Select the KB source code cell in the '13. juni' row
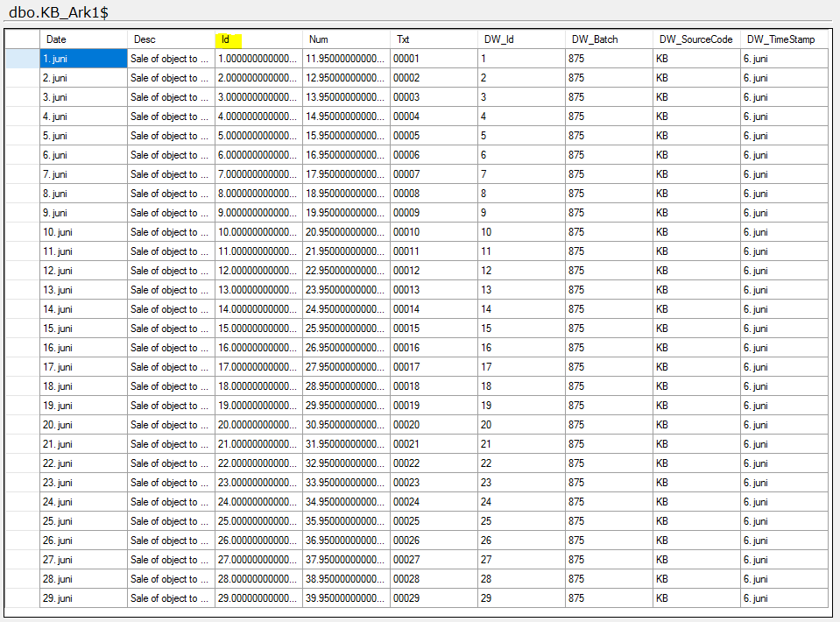The width and height of the screenshot is (840, 622). pyautogui.click(x=697, y=290)
